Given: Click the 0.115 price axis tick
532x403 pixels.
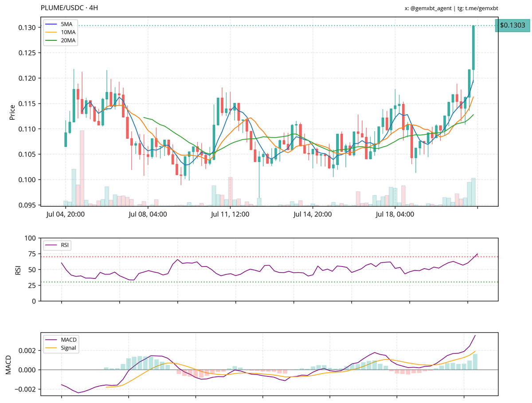Looking at the screenshot, I should tap(27, 103).
